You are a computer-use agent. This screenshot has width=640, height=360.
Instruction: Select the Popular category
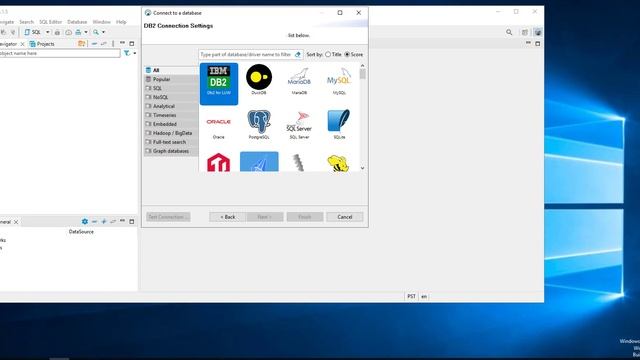tap(171, 79)
